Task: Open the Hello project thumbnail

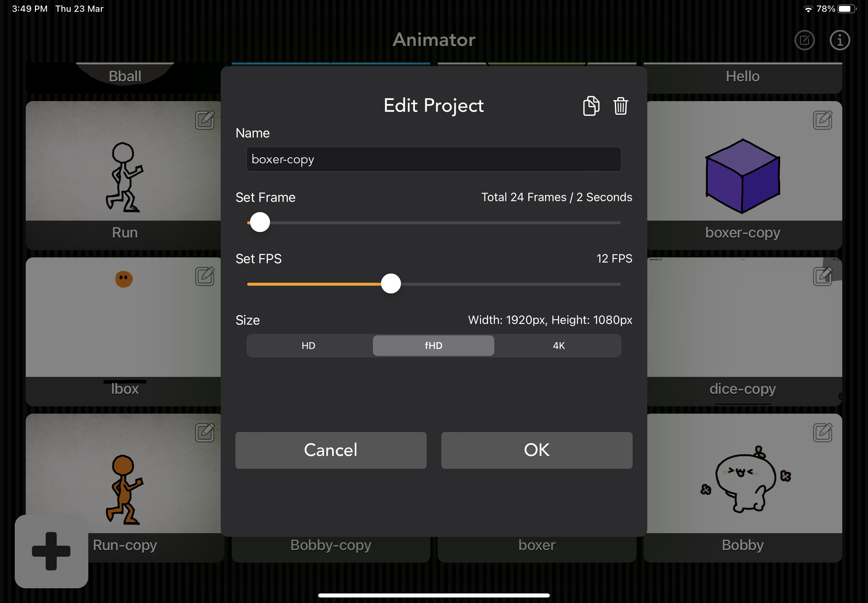Action: tap(743, 78)
